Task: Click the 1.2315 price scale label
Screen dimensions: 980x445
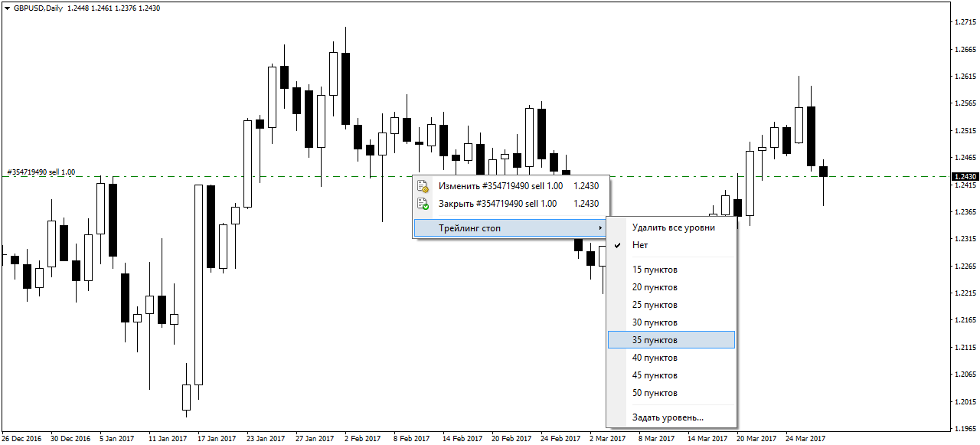Action: 965,239
